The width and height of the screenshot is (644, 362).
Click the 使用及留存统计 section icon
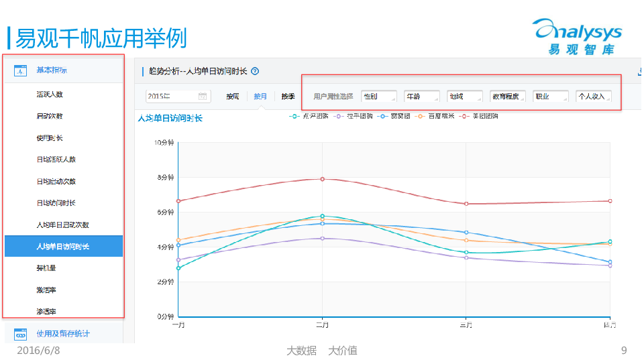click(x=20, y=333)
